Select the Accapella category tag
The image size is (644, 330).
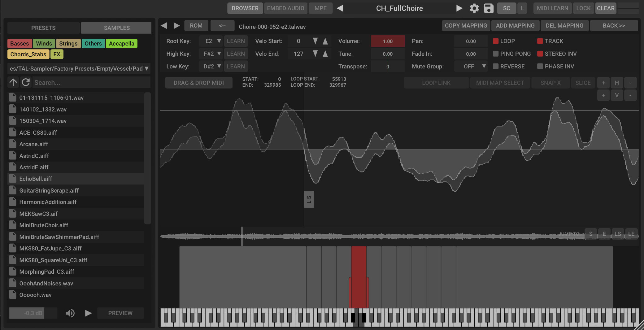[x=121, y=44]
